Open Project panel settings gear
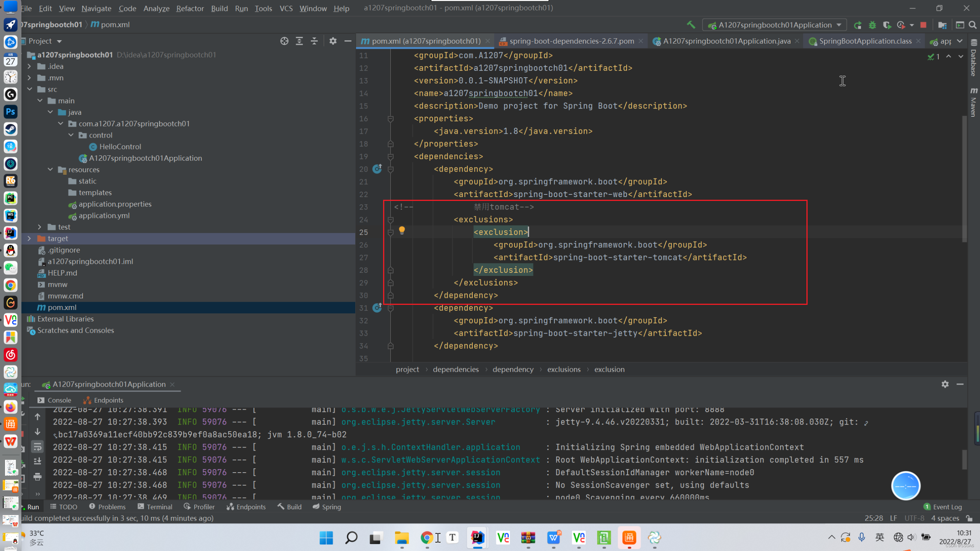Image resolution: width=980 pixels, height=551 pixels. click(333, 41)
